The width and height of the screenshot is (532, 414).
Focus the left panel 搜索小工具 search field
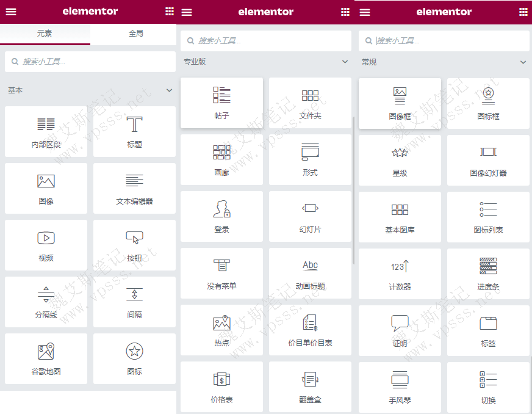pyautogui.click(x=90, y=62)
